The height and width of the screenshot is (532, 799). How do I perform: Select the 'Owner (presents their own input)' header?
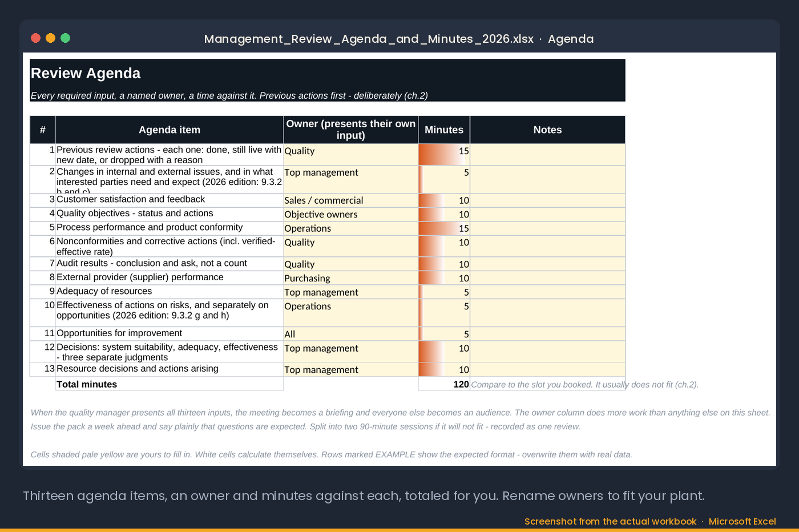351,130
